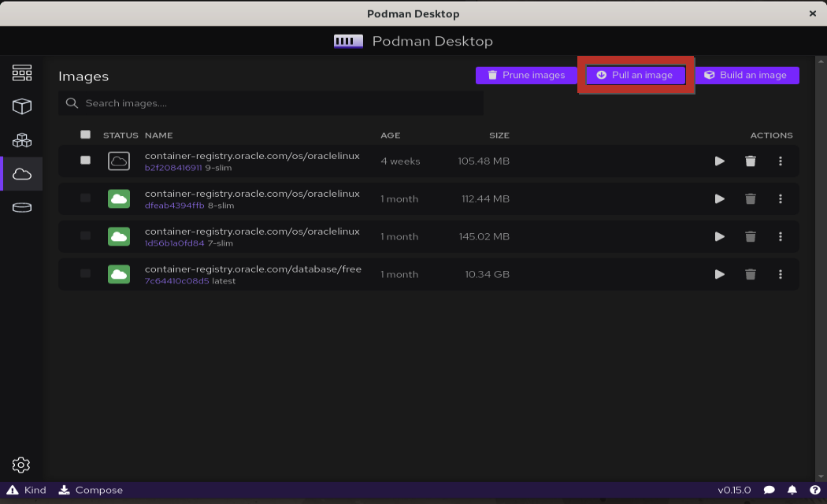
Task: Toggle the select-all images checkbox
Action: coord(85,135)
